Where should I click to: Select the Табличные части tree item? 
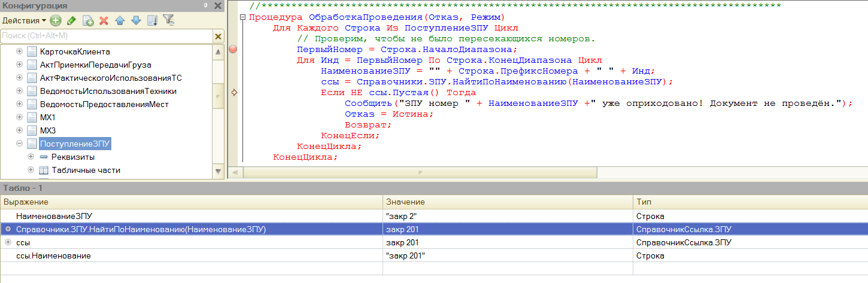[x=86, y=170]
